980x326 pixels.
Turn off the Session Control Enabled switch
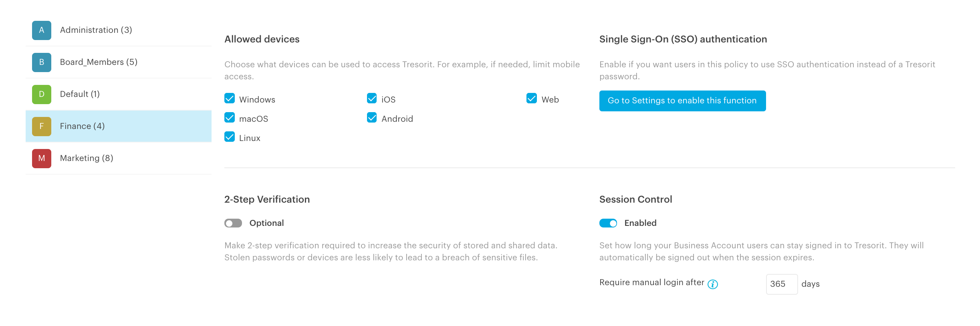pos(608,223)
